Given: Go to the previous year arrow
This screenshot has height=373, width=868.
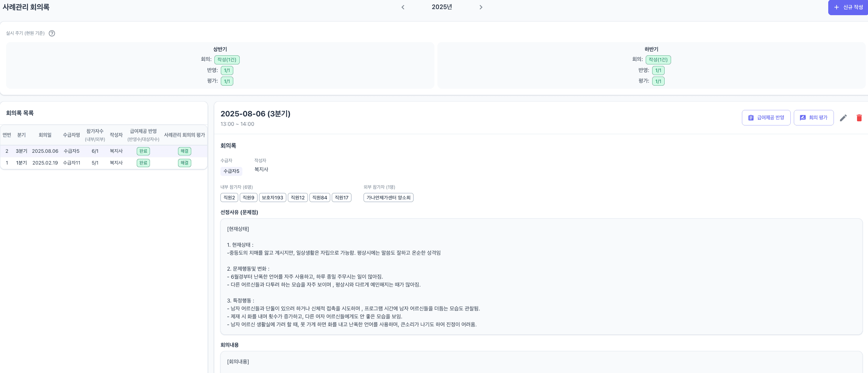Looking at the screenshot, I should click(x=403, y=7).
